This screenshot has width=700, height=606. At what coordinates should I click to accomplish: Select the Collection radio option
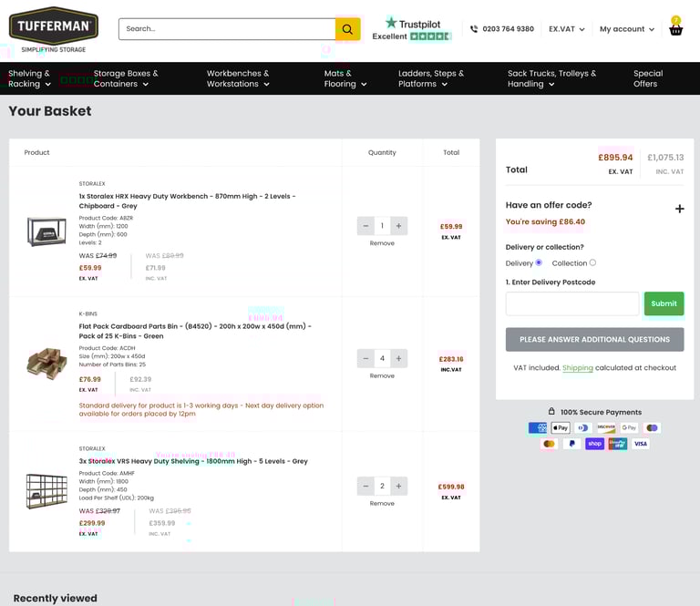pos(592,262)
